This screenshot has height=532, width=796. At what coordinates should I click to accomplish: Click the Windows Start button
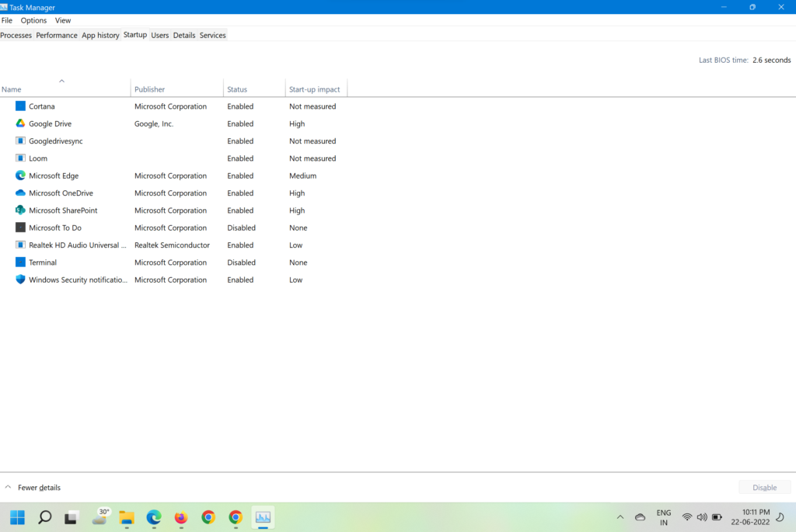point(17,517)
